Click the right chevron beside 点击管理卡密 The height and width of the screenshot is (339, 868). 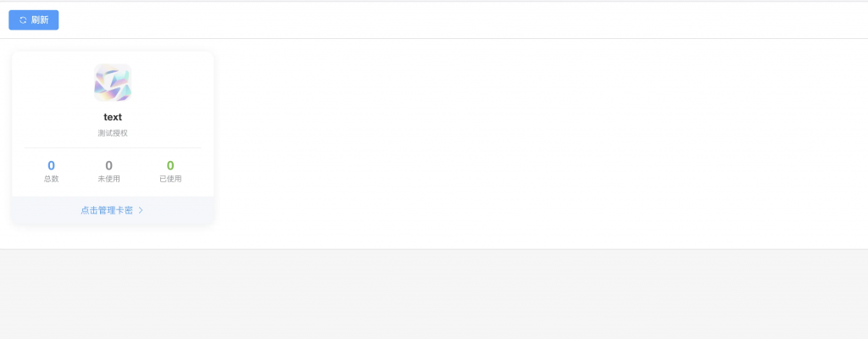click(141, 210)
